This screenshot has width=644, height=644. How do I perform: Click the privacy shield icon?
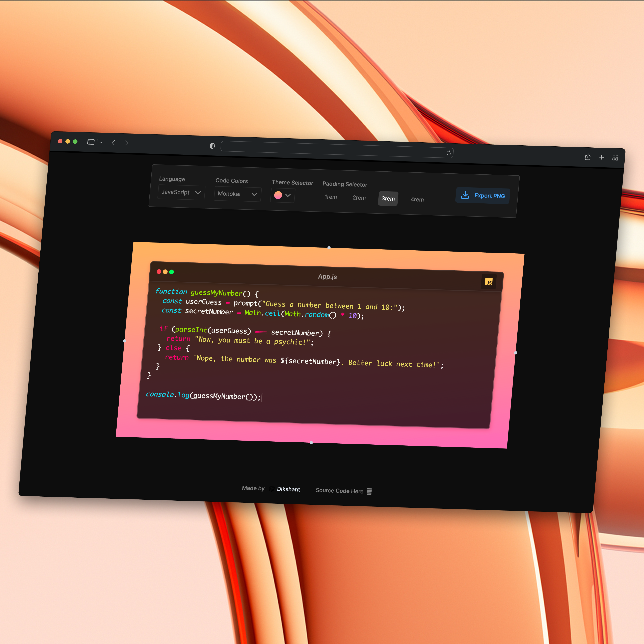click(212, 146)
